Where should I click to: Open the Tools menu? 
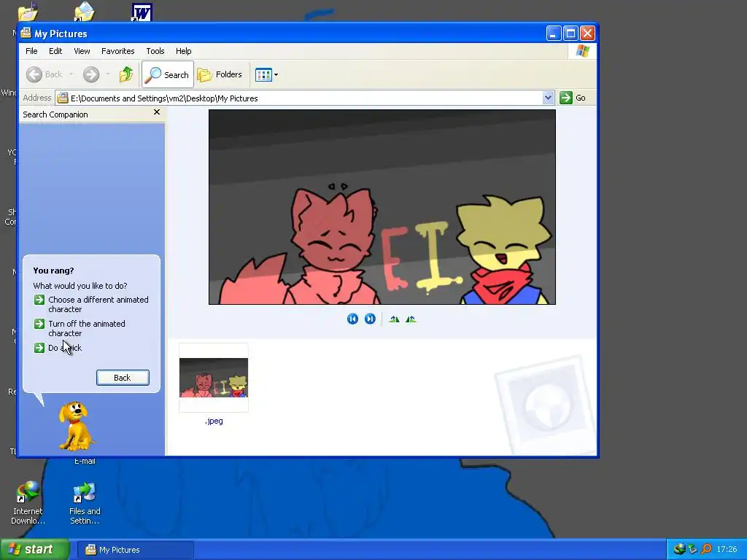click(155, 51)
